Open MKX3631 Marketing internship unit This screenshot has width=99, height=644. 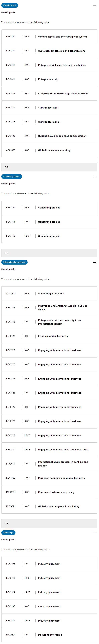[x=49, y=635]
